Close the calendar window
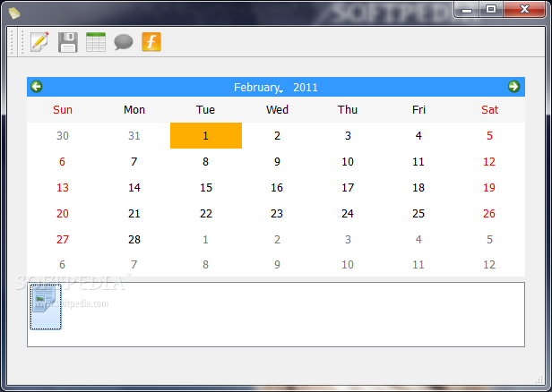Image resolution: width=552 pixels, height=392 pixels. [x=524, y=10]
